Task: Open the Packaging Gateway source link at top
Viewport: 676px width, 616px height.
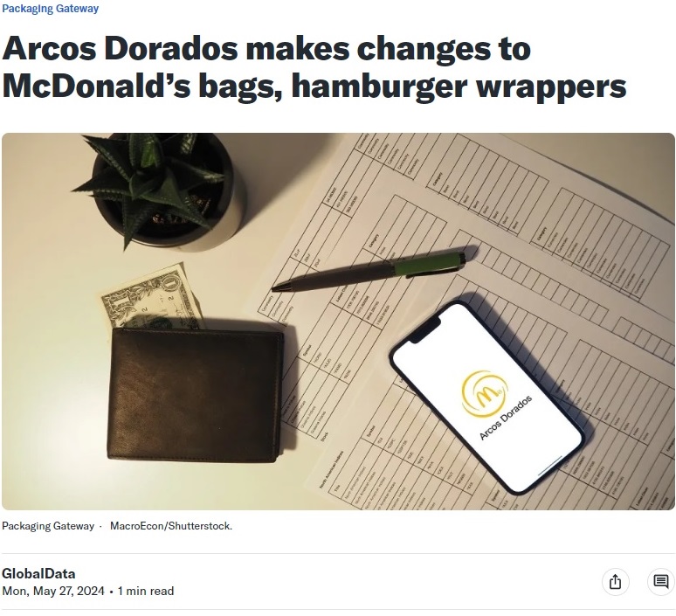Action: coord(51,9)
